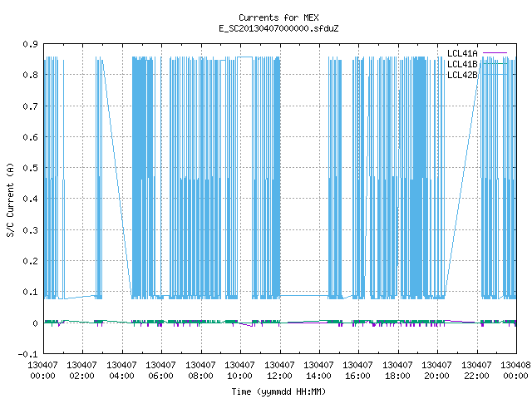Screen dimensions: 532x399
Task: Click the chart title 'Currents for MEX'
Action: tap(278, 17)
